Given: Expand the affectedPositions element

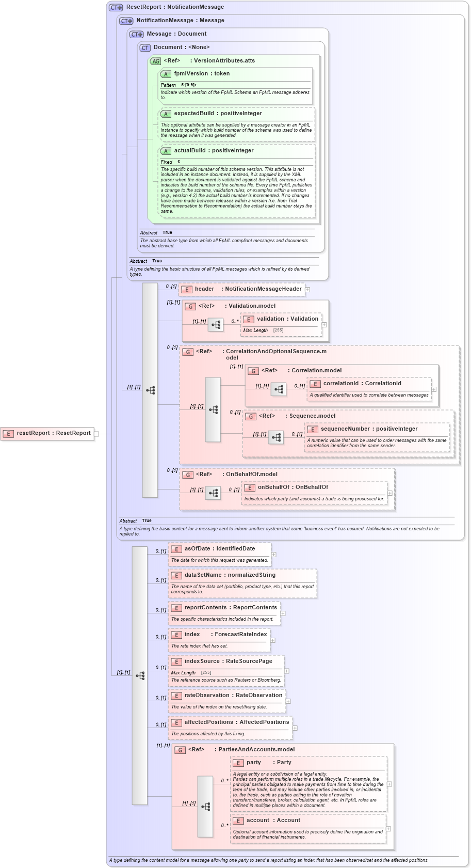Looking at the screenshot, I should coord(295,728).
